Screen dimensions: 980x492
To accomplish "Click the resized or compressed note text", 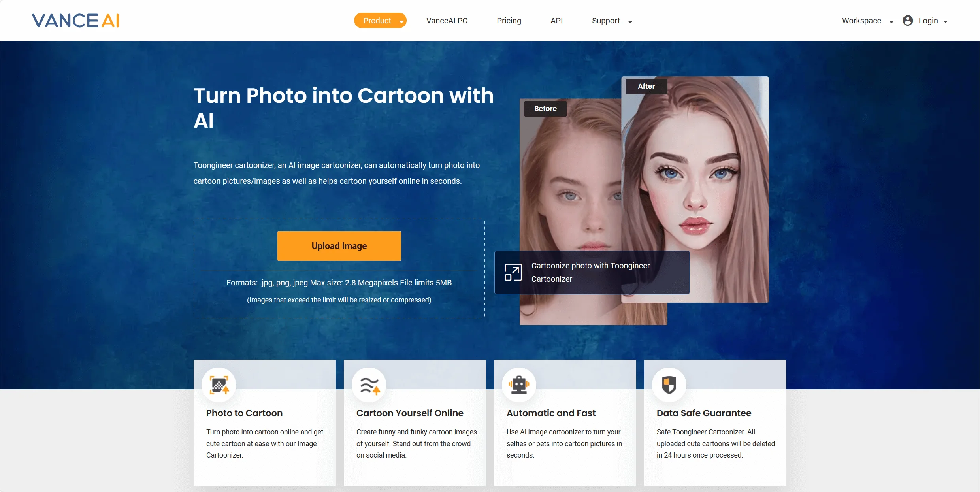I will click(x=339, y=300).
